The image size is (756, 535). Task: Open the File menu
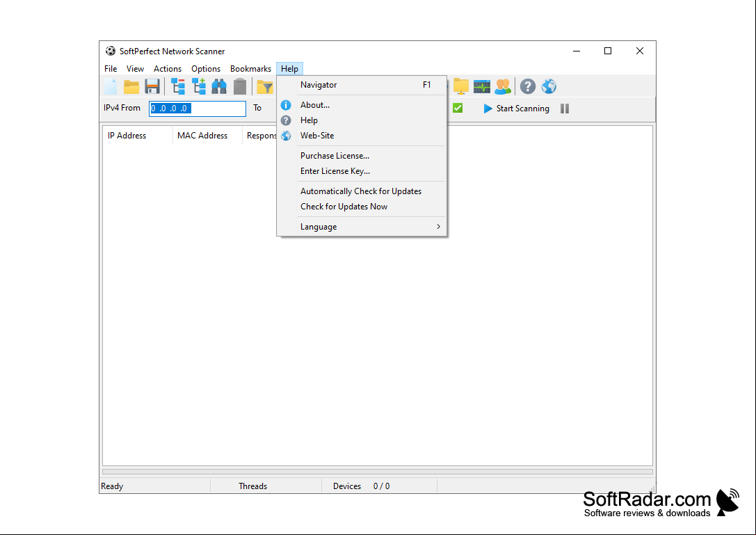coord(111,68)
